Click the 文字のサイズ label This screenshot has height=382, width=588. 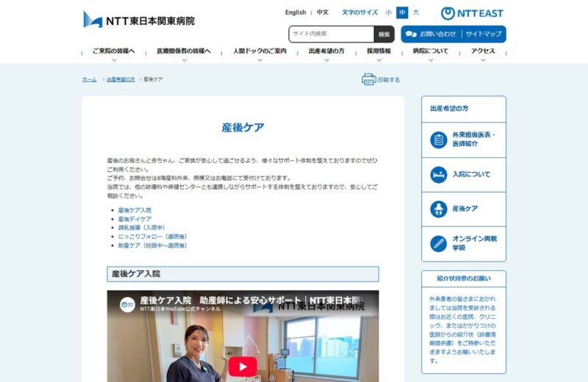point(359,12)
